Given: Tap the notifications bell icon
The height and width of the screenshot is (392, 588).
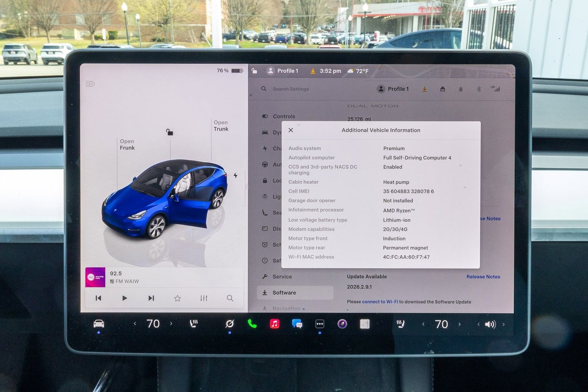Looking at the screenshot, I should click(x=461, y=89).
